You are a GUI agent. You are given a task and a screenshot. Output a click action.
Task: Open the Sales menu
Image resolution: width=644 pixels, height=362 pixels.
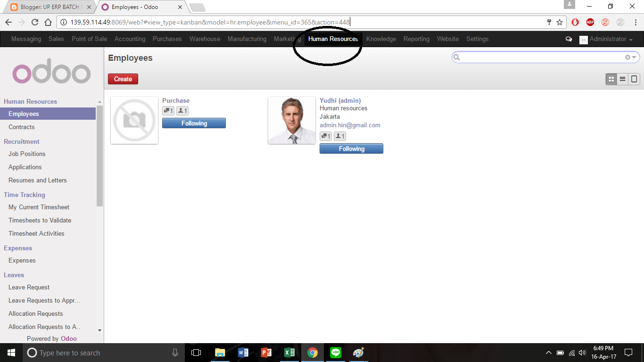click(56, 39)
